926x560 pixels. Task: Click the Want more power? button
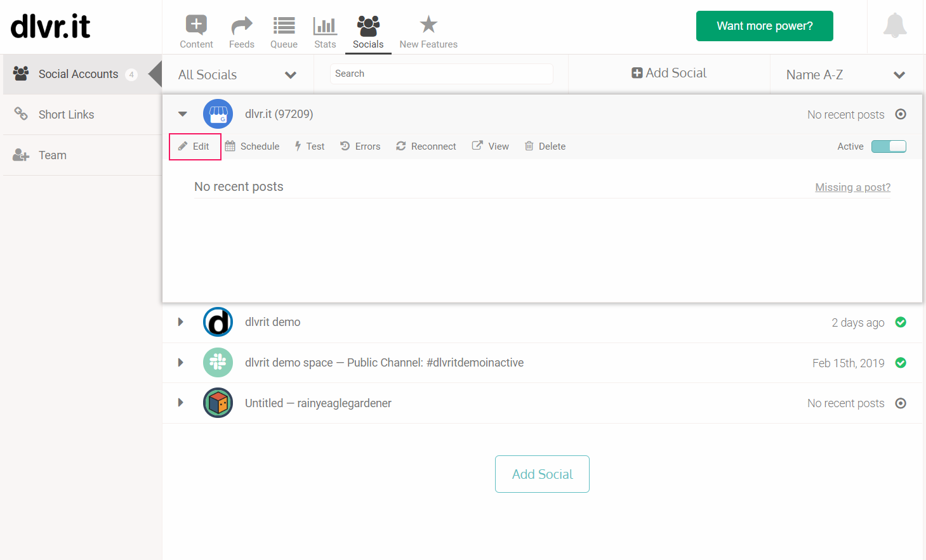pyautogui.click(x=764, y=26)
